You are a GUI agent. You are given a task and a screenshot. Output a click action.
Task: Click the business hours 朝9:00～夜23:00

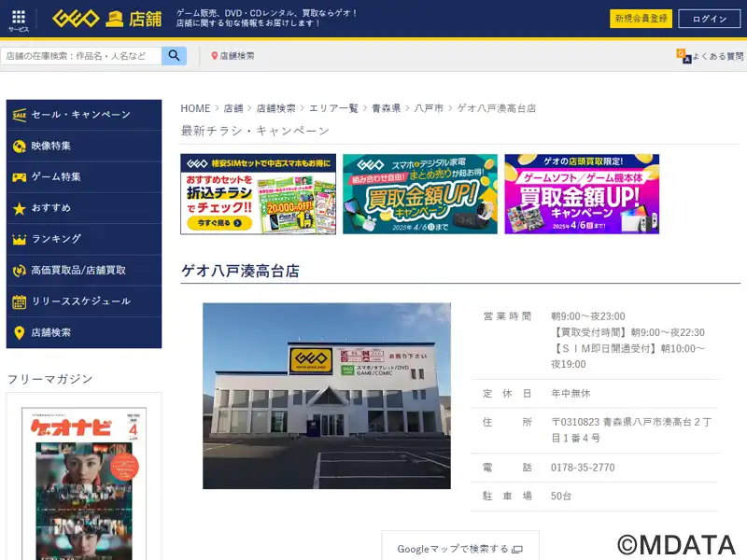point(588,316)
